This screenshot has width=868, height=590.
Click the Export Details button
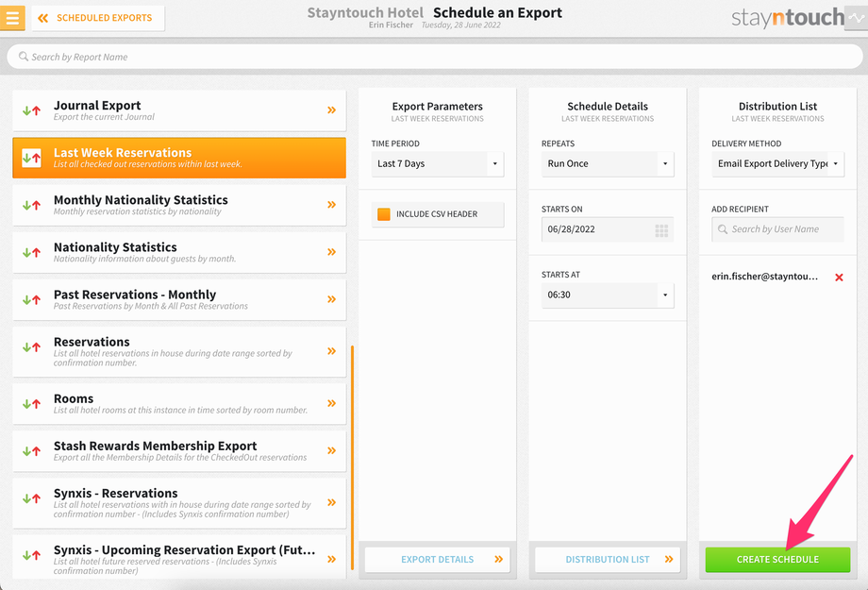pos(438,560)
